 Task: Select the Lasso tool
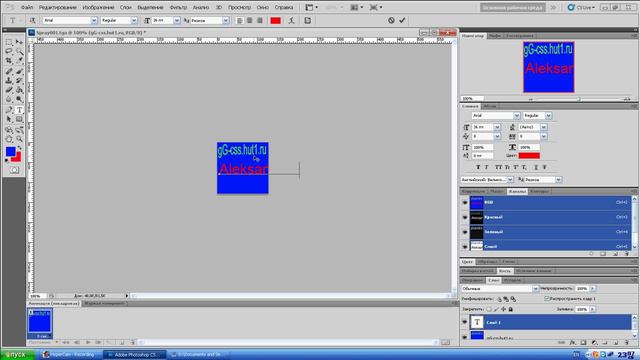click(x=9, y=51)
